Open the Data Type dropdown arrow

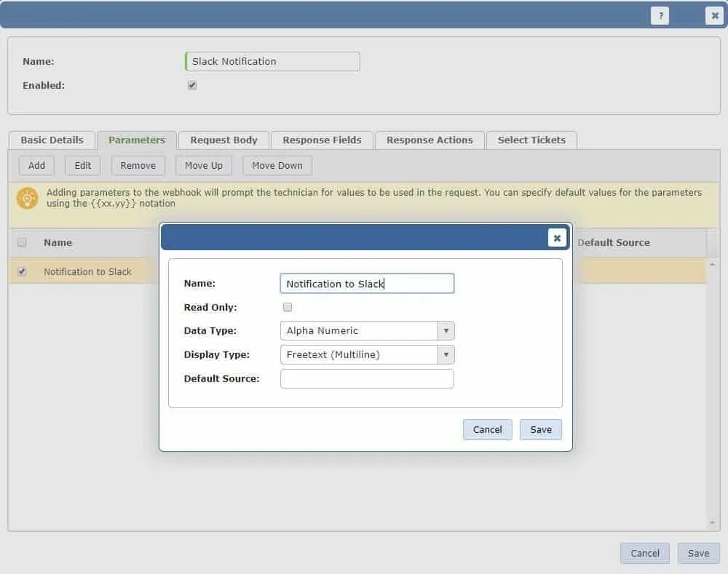coord(446,331)
